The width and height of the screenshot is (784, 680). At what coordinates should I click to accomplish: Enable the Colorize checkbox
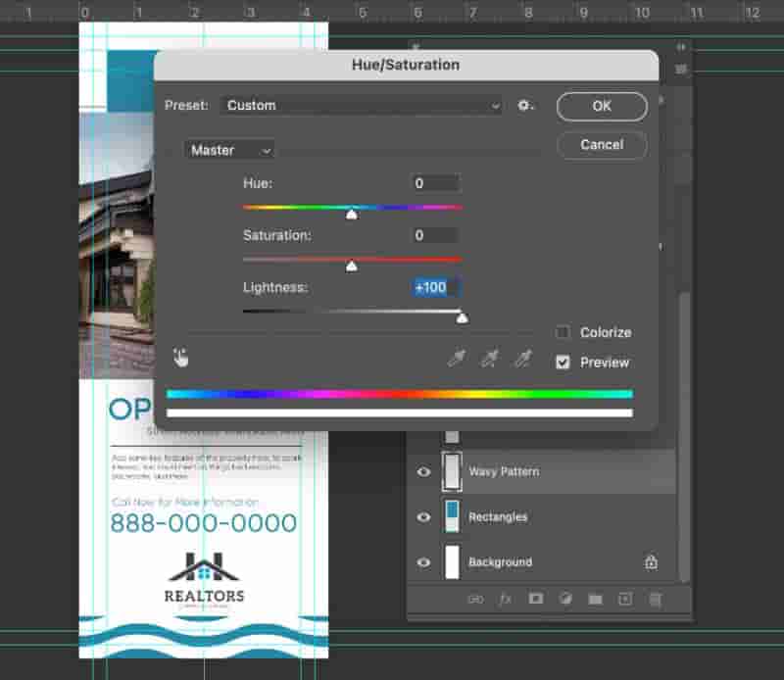tap(563, 332)
